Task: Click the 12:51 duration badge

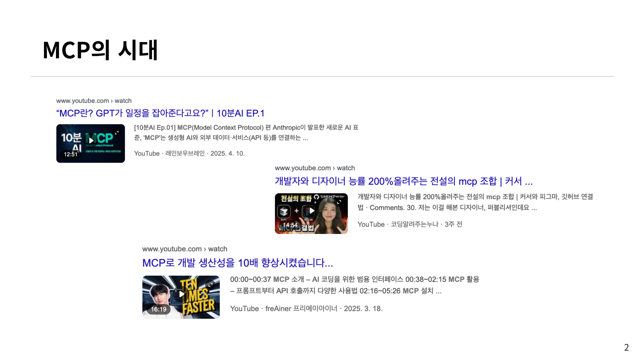Action: click(70, 154)
